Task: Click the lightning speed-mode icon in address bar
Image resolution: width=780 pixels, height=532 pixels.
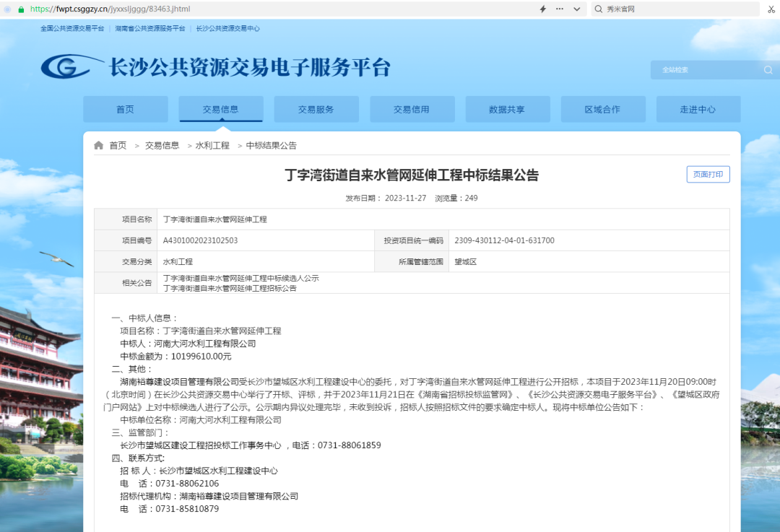Action: tap(542, 9)
